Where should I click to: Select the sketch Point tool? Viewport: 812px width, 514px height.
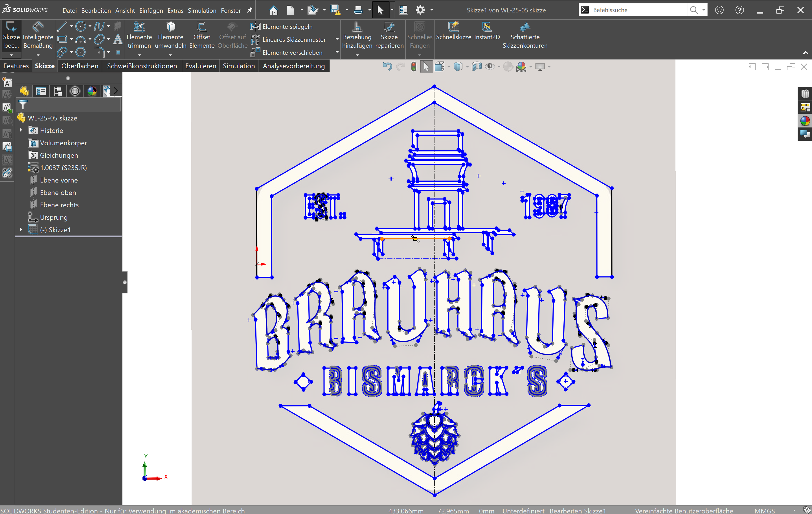[x=118, y=52]
